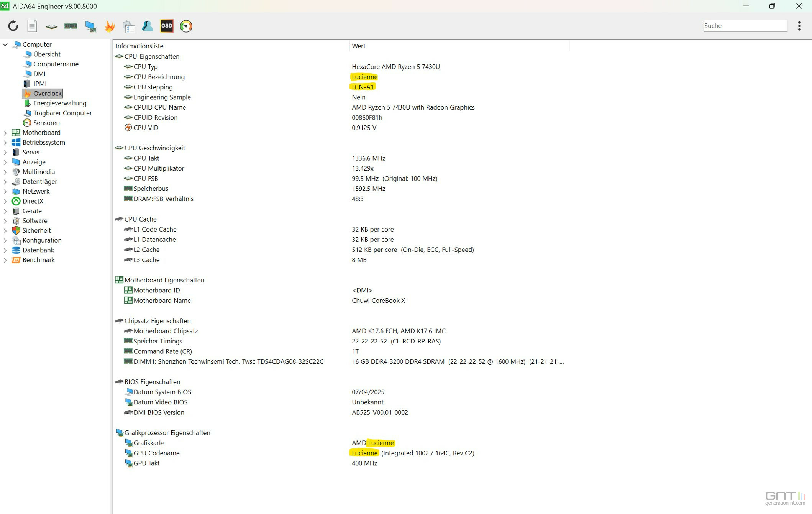Image resolution: width=812 pixels, height=514 pixels.
Task: Expand the Motherboard tree node
Action: tap(5, 133)
